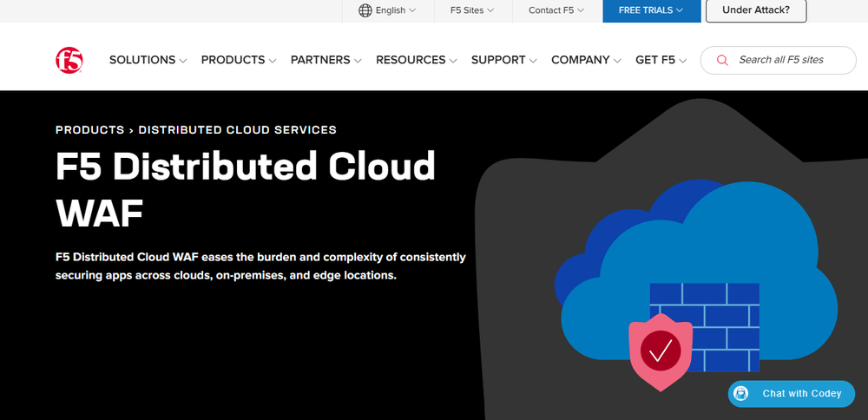This screenshot has width=868, height=420.
Task: Click the chevron next to GET F5
Action: (682, 61)
